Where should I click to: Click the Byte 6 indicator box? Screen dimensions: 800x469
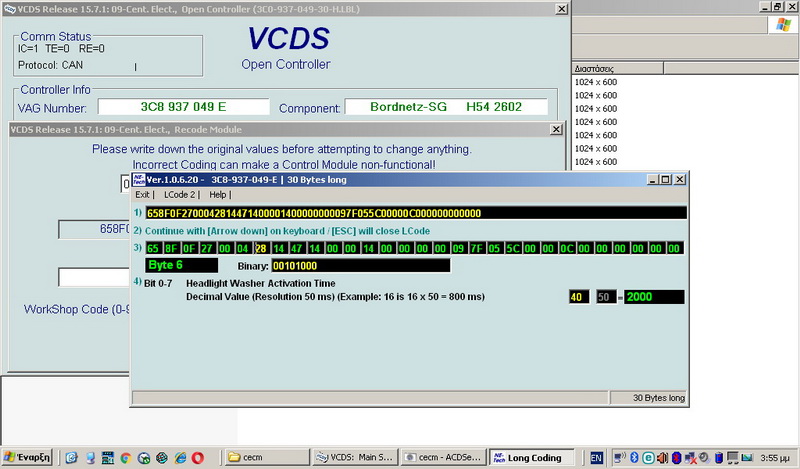(x=182, y=265)
